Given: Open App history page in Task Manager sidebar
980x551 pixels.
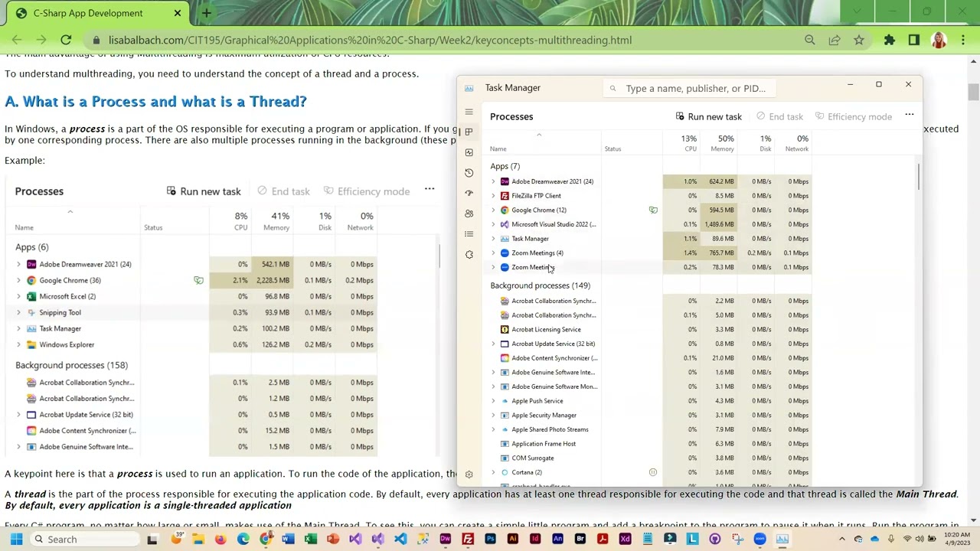Looking at the screenshot, I should pyautogui.click(x=469, y=173).
